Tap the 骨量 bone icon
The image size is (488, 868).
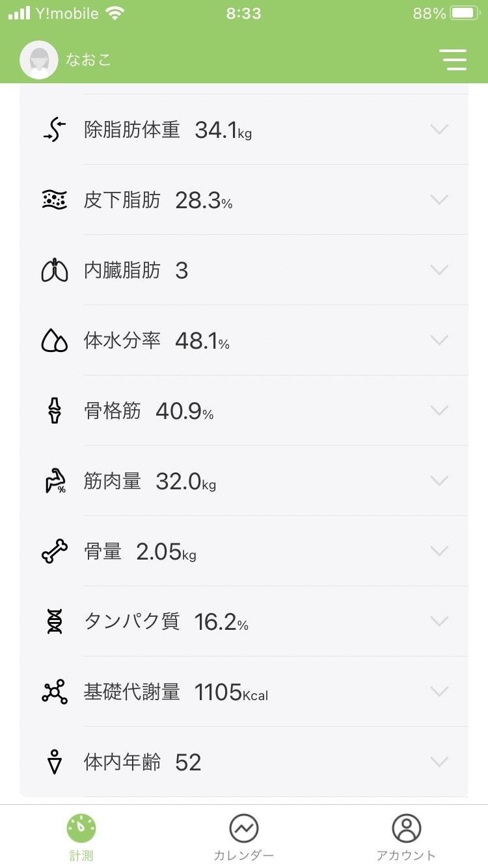click(55, 551)
